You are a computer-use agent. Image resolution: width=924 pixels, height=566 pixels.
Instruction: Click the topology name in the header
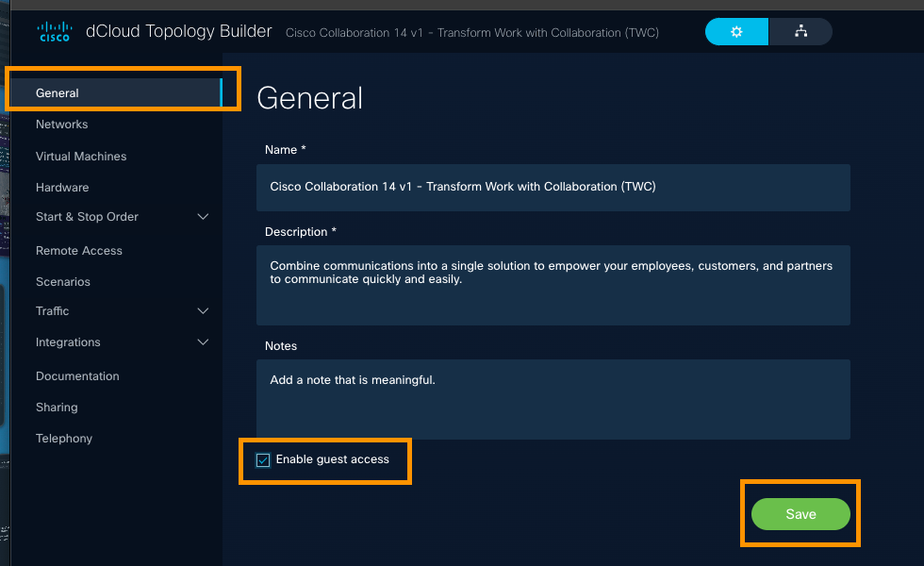click(x=472, y=33)
